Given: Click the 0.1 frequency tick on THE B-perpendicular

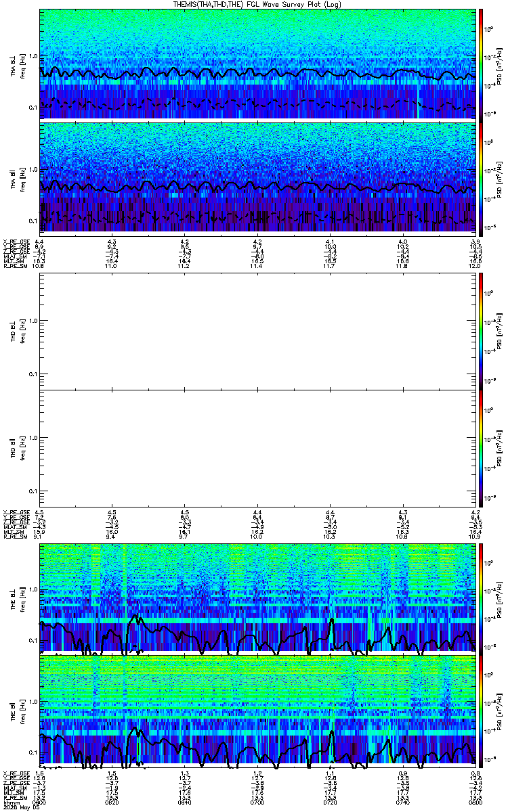Looking at the screenshot, I should (x=33, y=640).
